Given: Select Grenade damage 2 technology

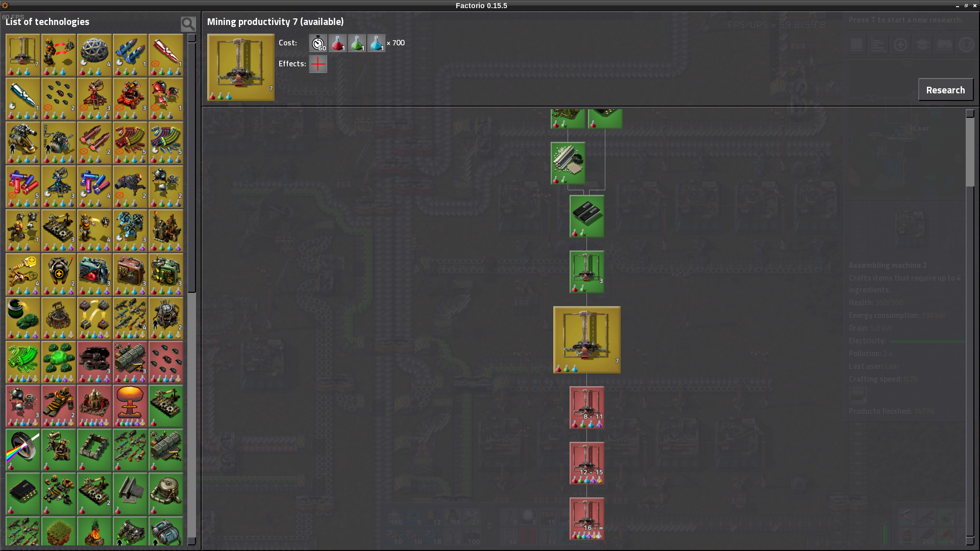Looking at the screenshot, I should click(59, 99).
